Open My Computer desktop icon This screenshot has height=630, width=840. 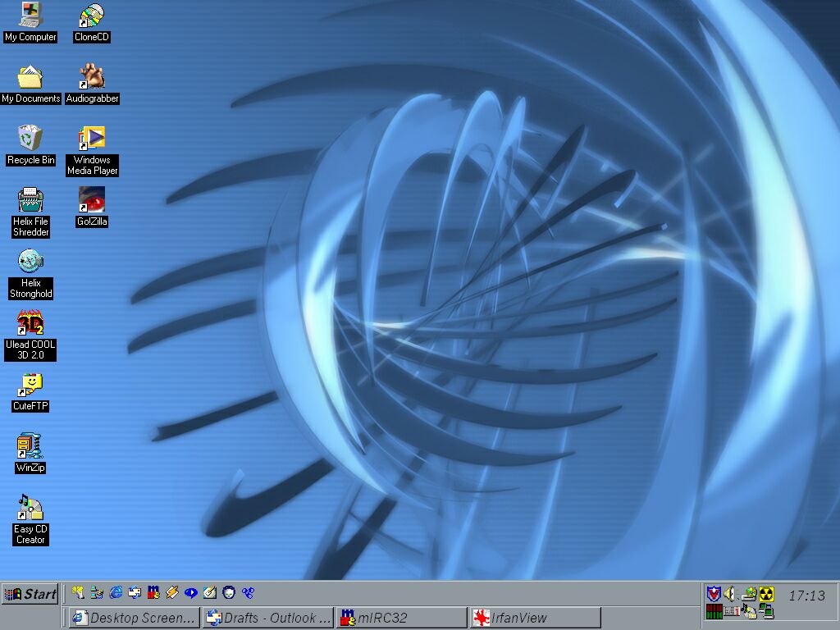(30, 15)
